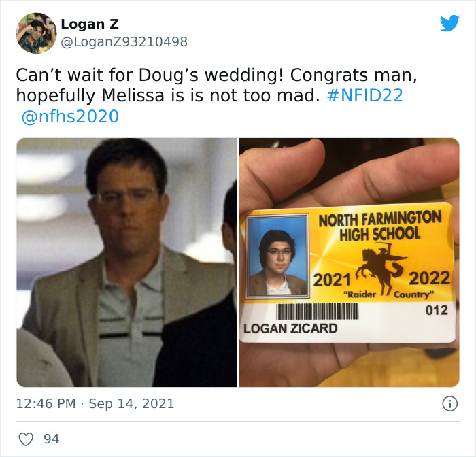Click the North Farmington High School title
This screenshot has height=457, width=476.
tap(379, 226)
